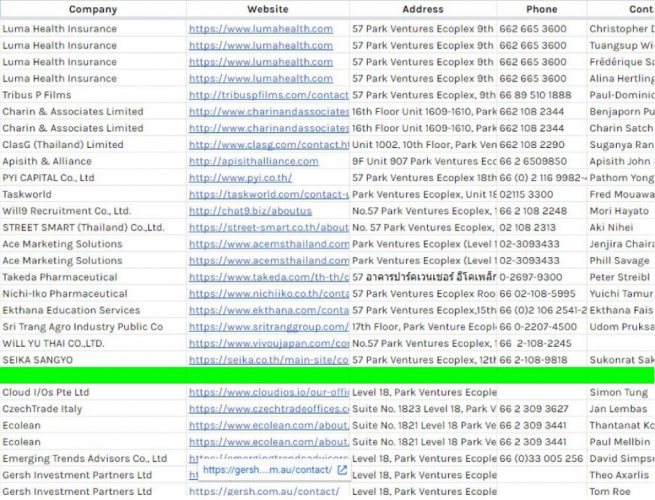Open the external-link icon in the gersh link tooltip
This screenshot has height=500, width=655.
point(342,470)
